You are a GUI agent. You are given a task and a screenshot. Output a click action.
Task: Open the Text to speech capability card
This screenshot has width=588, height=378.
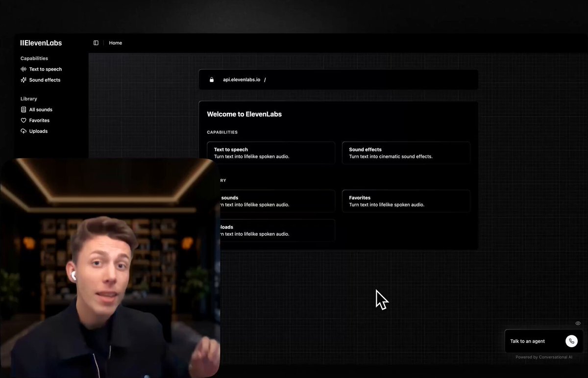(271, 153)
